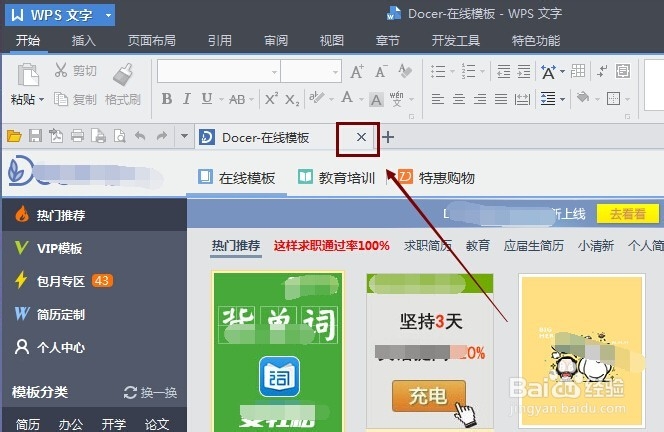Expand the font color A arrow

tap(361, 100)
